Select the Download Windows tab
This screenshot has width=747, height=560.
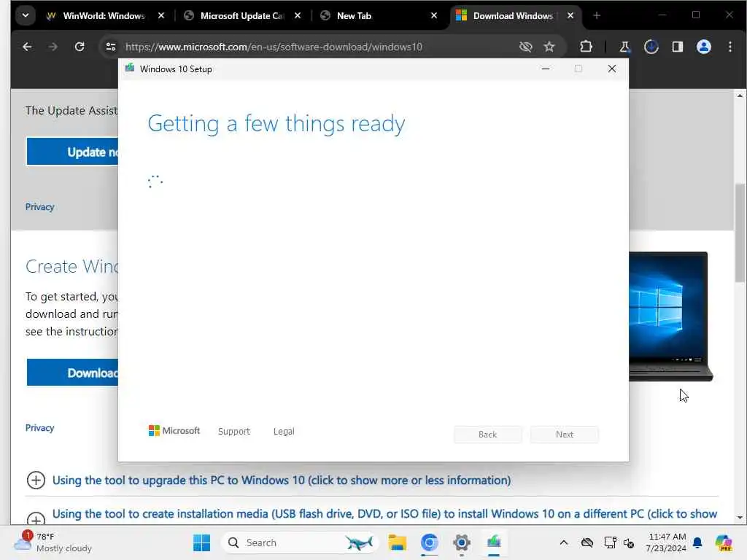514,16
